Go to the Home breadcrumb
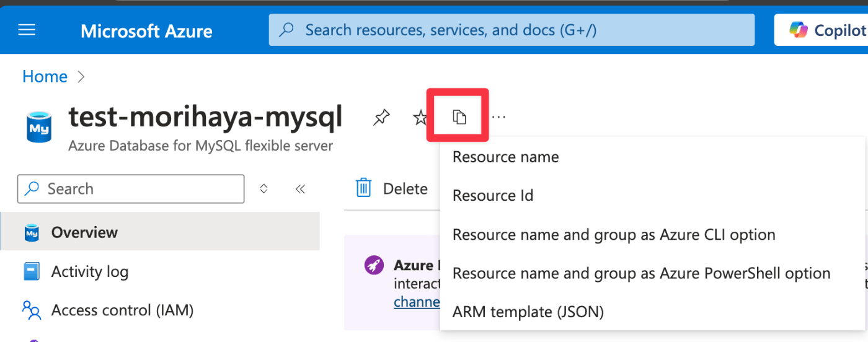Screen dimensions: 868x342 (45, 77)
